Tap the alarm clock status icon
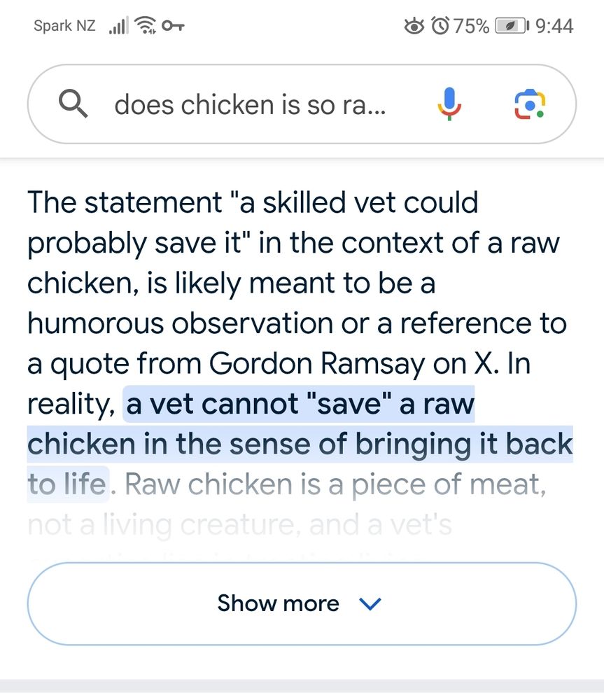The height and width of the screenshot is (700, 604). click(x=440, y=27)
